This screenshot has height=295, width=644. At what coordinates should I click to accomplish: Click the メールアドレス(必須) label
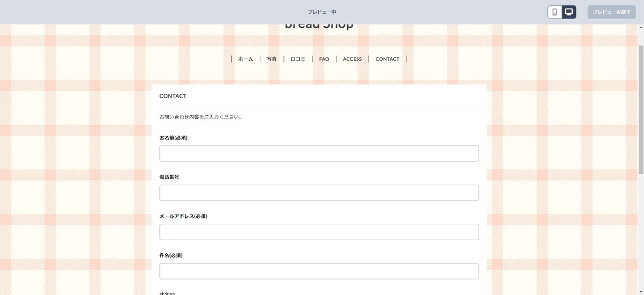coord(183,216)
